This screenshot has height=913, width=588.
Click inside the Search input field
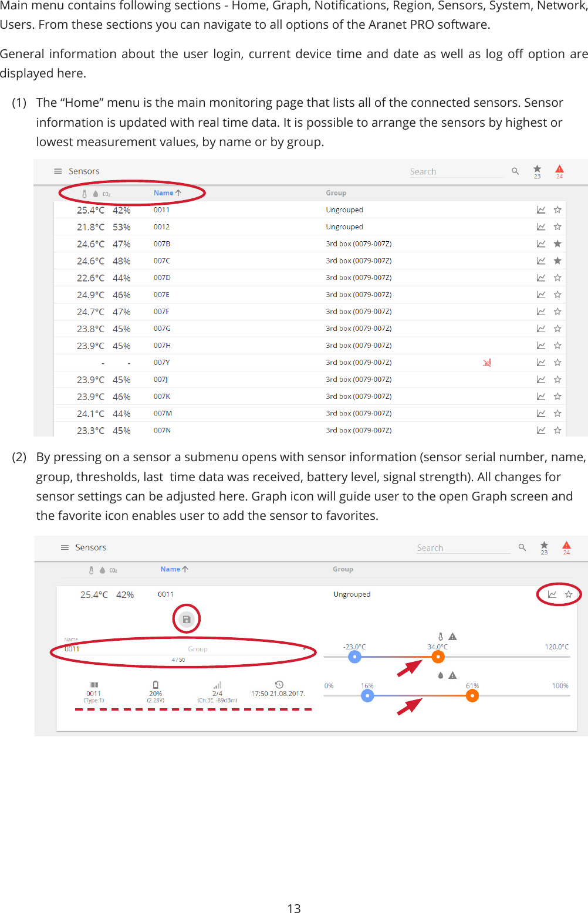tap(456, 171)
